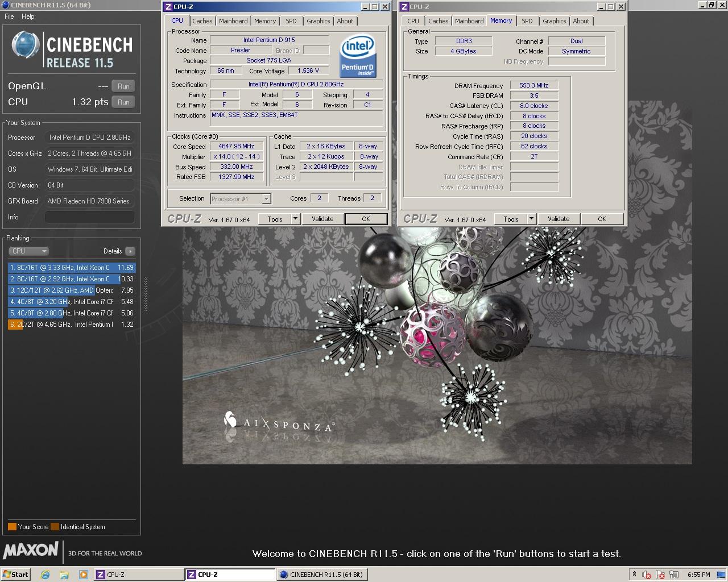The image size is (728, 582).
Task: Open Windows Explorer folder icon on taskbar
Action: click(64, 575)
